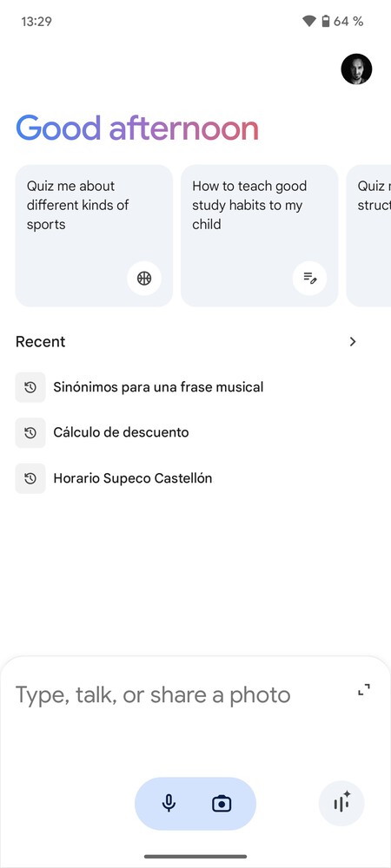Tap the partially visible third suggestion card
391x868 pixels.
coord(369,236)
